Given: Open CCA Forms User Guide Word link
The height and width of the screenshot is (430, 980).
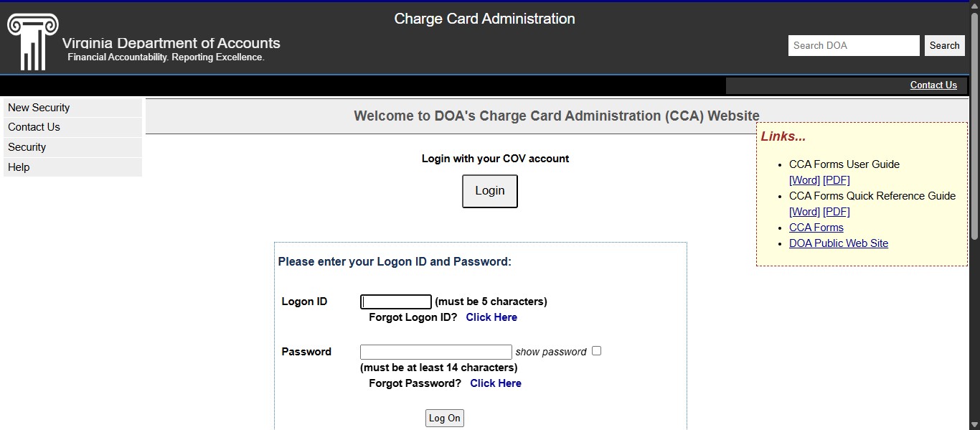Looking at the screenshot, I should pyautogui.click(x=804, y=180).
